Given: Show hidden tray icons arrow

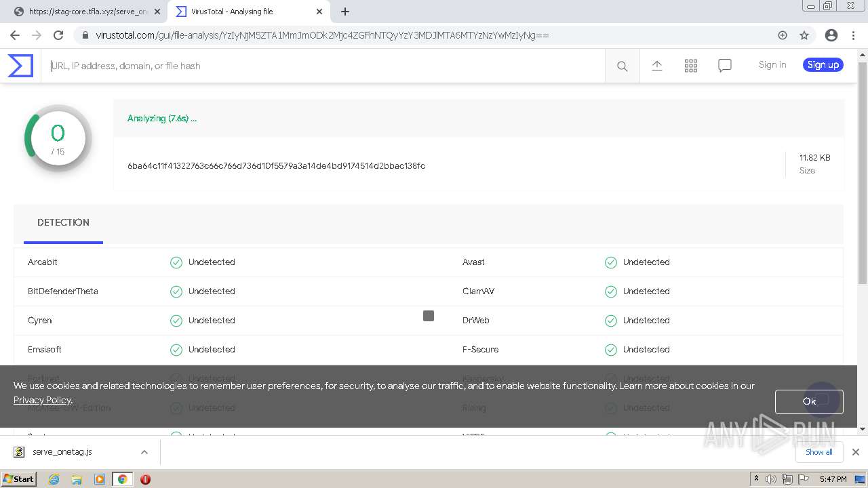Looking at the screenshot, I should point(756,479).
